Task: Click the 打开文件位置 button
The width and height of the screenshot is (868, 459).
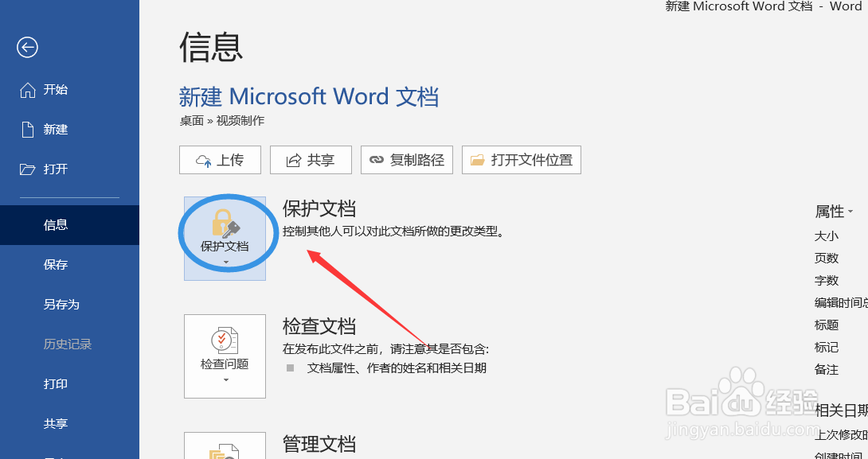Action: tap(522, 160)
